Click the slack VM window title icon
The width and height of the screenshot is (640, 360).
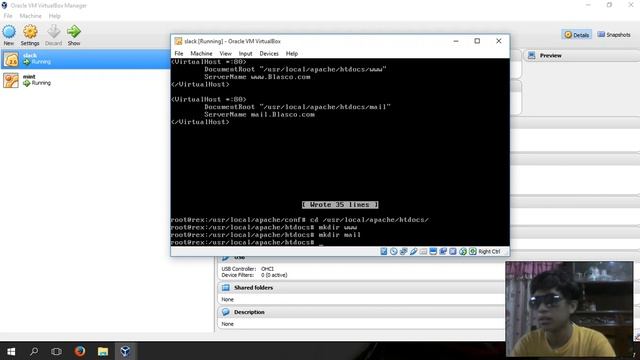click(178, 41)
